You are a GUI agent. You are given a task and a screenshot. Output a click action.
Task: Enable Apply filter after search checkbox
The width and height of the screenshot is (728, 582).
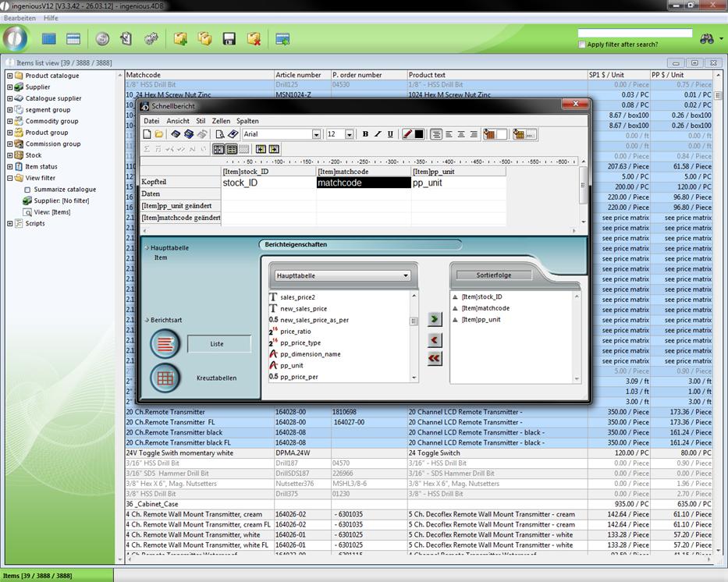(582, 44)
